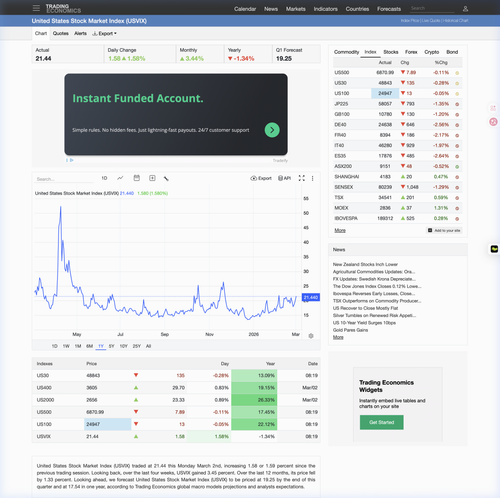Click the black floating widget icon at right edge

click(494, 249)
